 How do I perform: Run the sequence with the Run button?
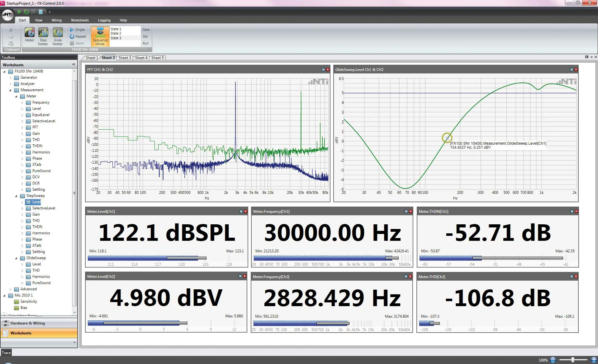[x=145, y=43]
